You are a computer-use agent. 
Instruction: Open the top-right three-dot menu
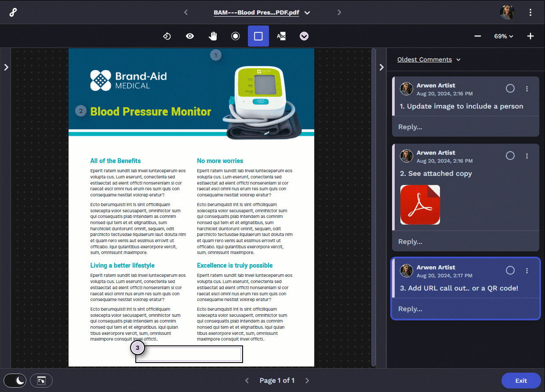[530, 12]
